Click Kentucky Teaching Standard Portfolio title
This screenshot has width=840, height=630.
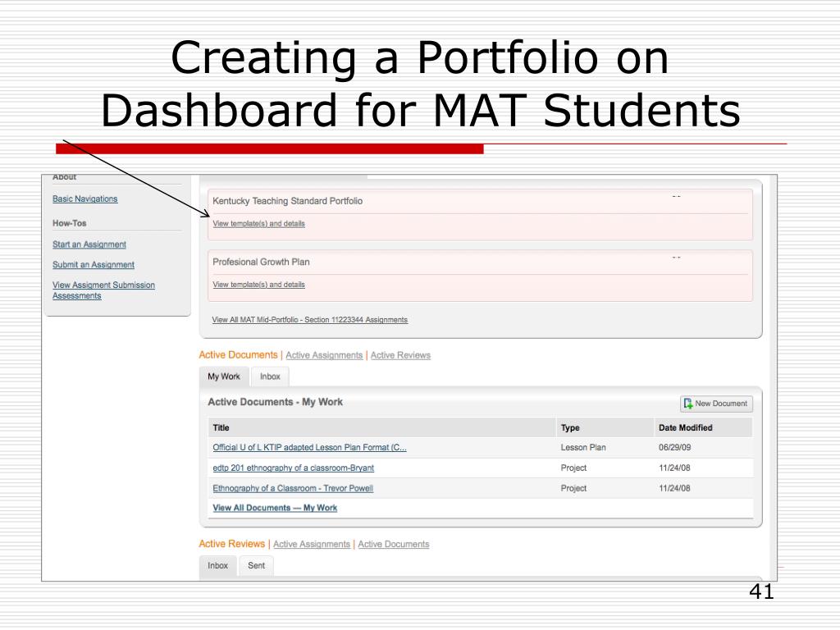click(x=287, y=201)
